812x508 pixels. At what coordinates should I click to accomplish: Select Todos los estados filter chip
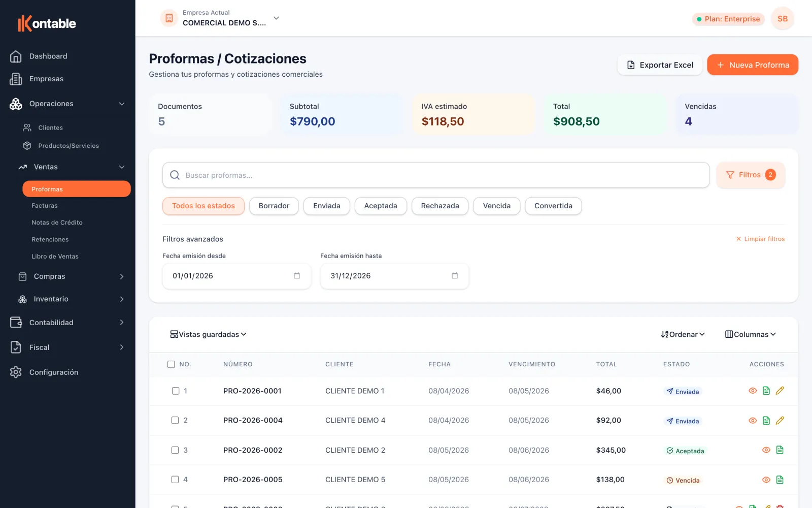pos(204,206)
